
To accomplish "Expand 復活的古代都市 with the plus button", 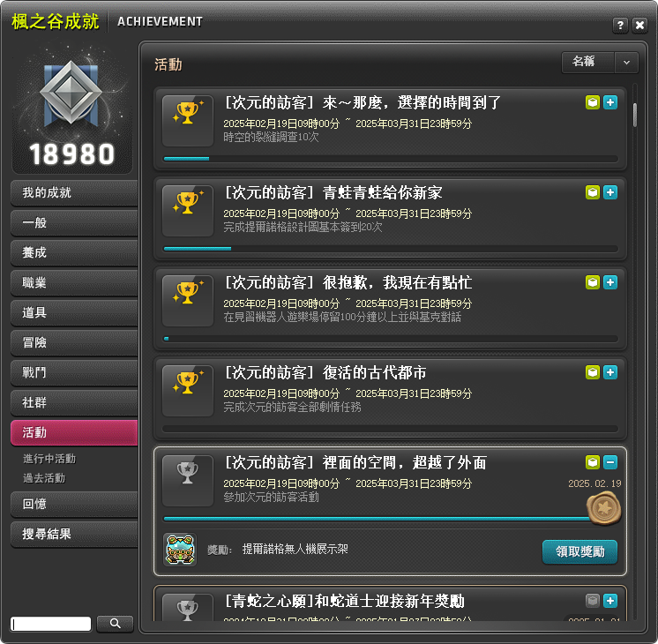I will click(x=610, y=372).
